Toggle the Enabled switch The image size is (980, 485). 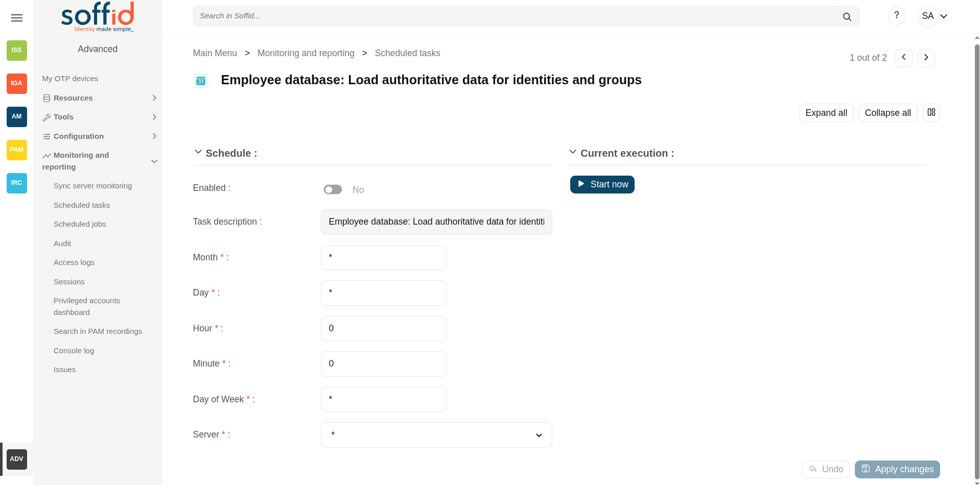point(333,189)
